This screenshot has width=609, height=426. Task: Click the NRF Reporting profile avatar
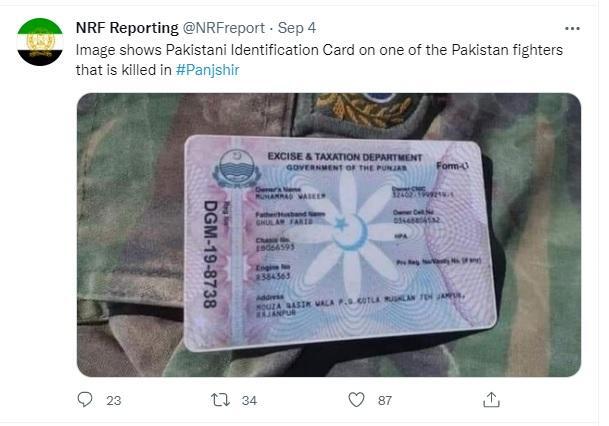point(40,42)
